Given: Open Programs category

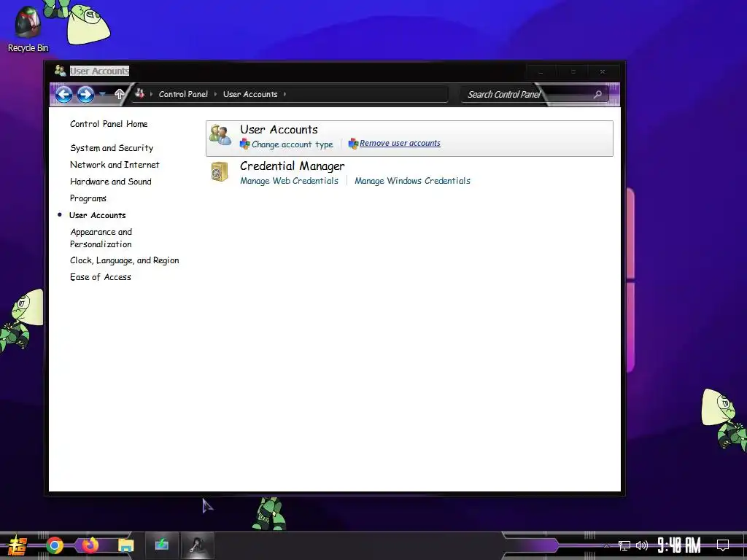Looking at the screenshot, I should click(x=88, y=198).
